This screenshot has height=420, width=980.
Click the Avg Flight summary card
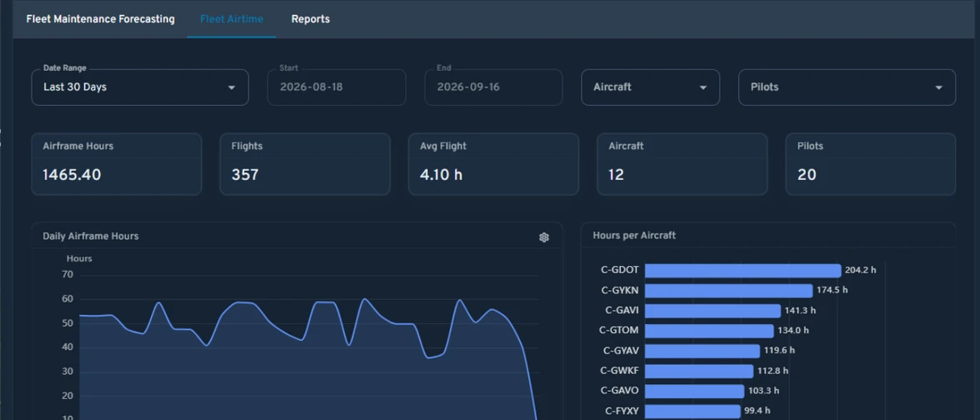[493, 163]
